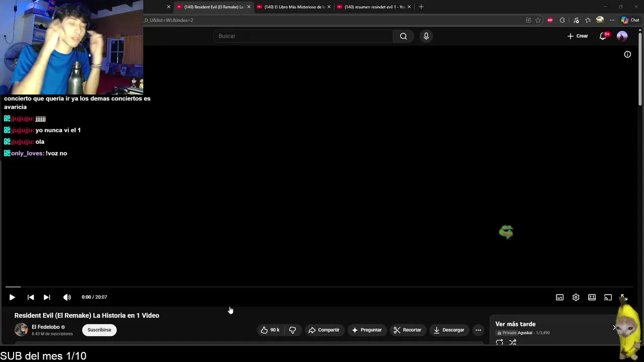Screen dimensions: 644x362
Task: Switch to theater mode view
Action: coord(592,297)
